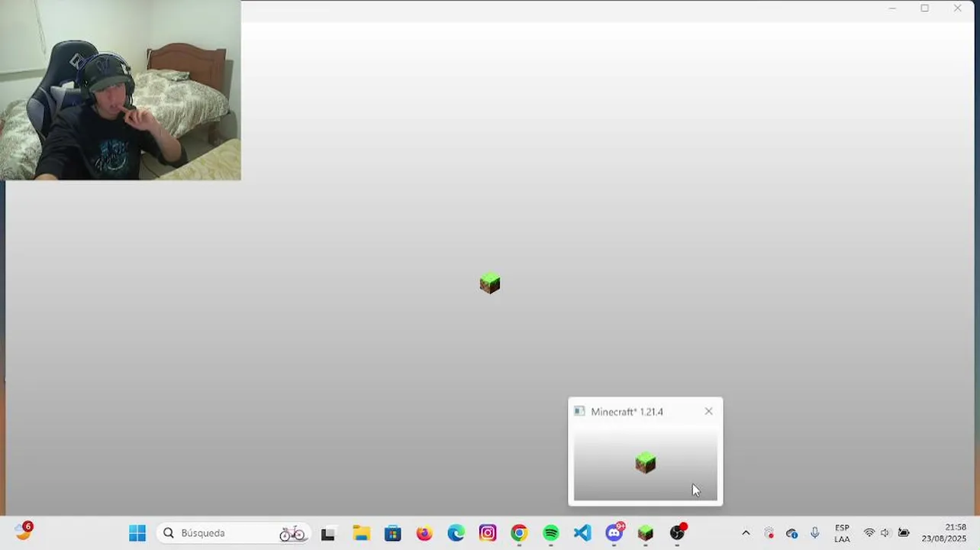Image resolution: width=980 pixels, height=550 pixels.
Task: Maximize the Minecraft window
Action: click(924, 8)
